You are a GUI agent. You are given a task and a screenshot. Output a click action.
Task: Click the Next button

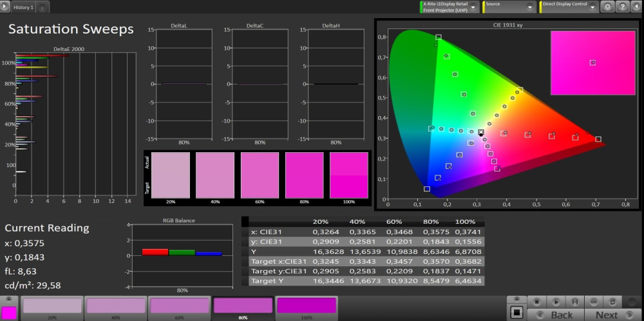coord(607,315)
